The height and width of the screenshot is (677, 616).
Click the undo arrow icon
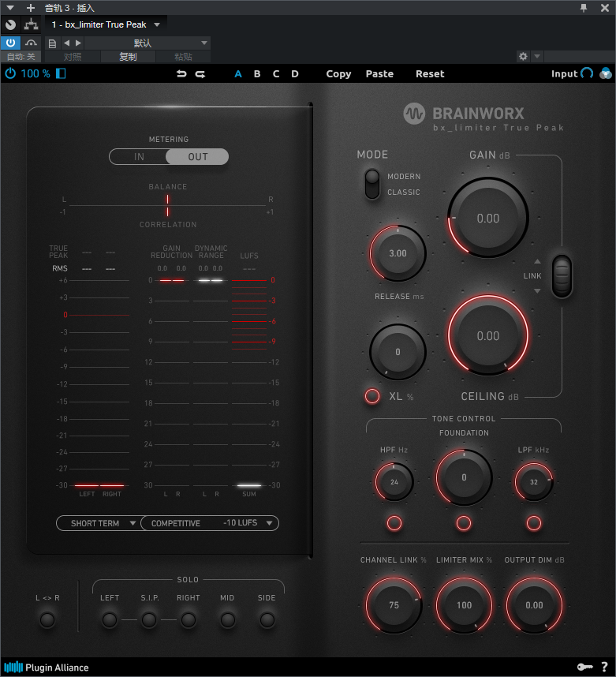click(181, 74)
